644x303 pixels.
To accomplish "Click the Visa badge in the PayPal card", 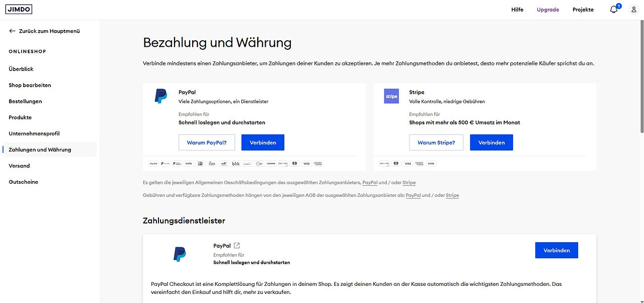I will tap(306, 164).
